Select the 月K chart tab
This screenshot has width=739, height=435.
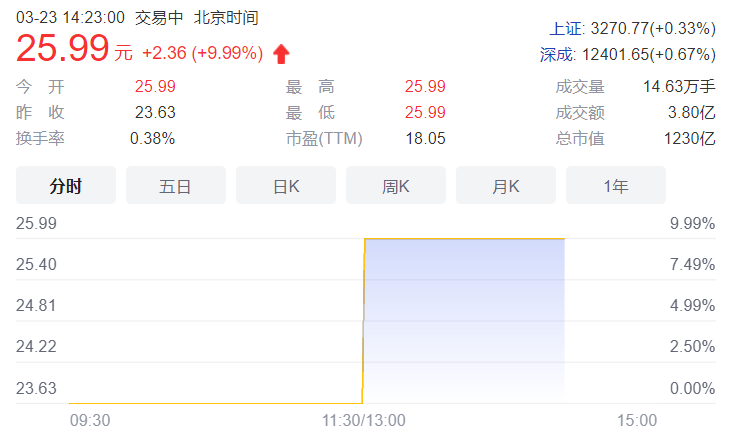[x=506, y=185]
